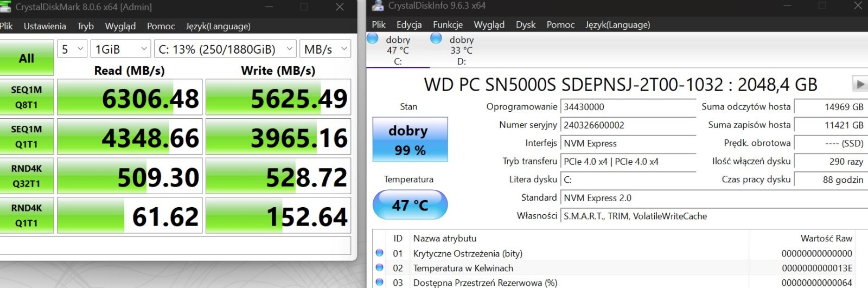Click the dobry 99 % health status box
Viewport: 868px width, 288px height.
pyautogui.click(x=410, y=139)
